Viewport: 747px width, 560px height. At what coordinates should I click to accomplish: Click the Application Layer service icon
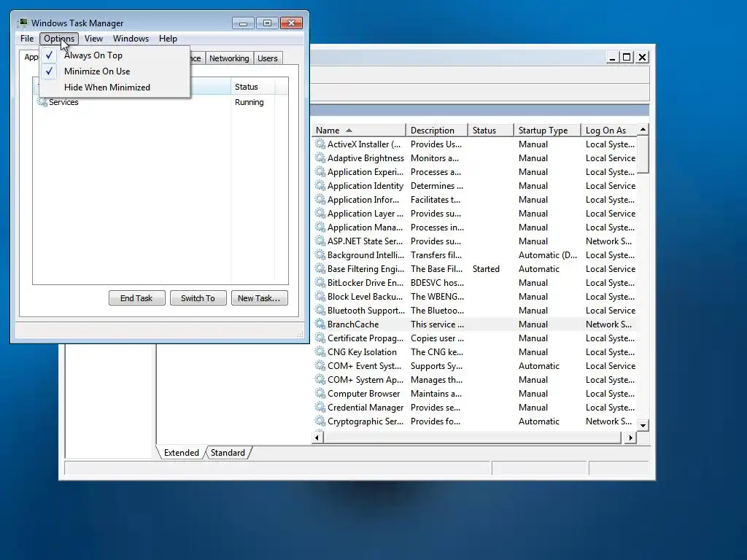[x=320, y=213]
